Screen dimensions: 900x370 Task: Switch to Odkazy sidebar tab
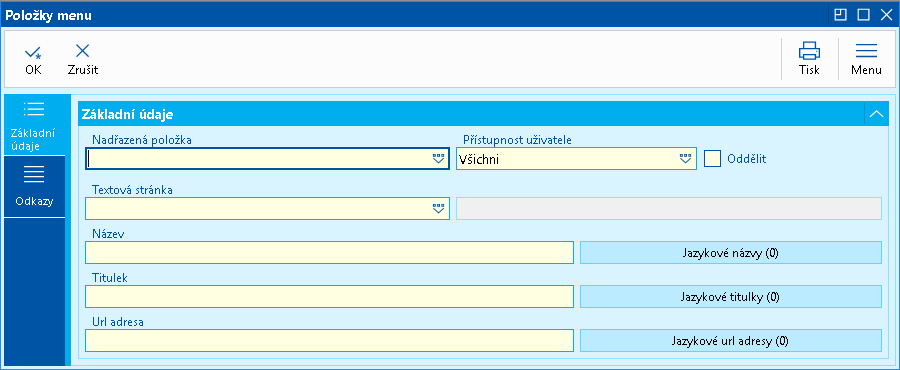point(34,187)
